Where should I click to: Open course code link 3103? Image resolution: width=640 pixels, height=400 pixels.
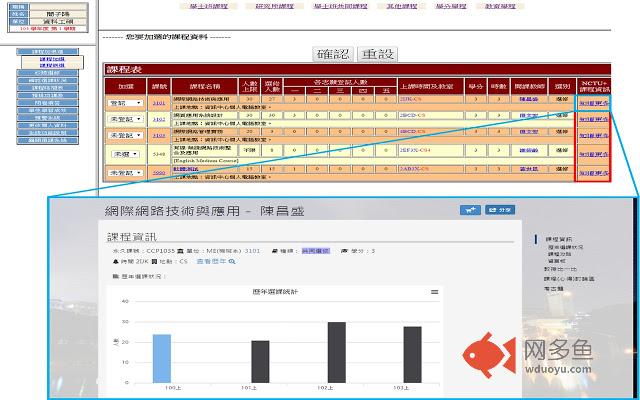pos(159,135)
